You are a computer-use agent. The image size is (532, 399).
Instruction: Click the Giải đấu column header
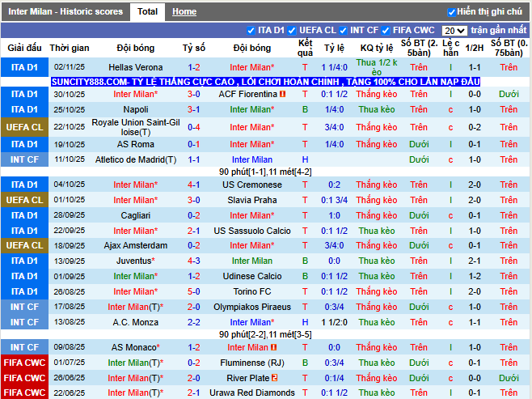pos(24,48)
